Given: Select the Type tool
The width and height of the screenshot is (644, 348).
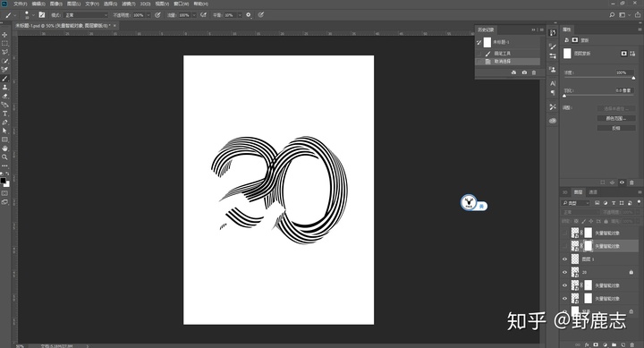Looking at the screenshot, I should [x=5, y=114].
